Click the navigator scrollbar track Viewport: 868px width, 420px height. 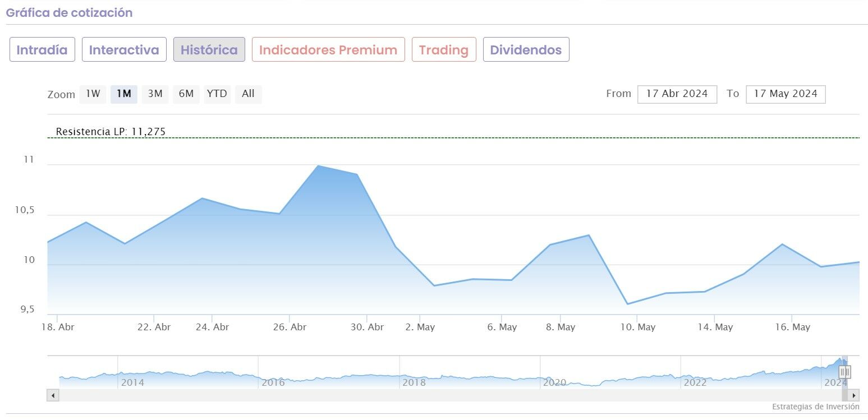(449, 395)
